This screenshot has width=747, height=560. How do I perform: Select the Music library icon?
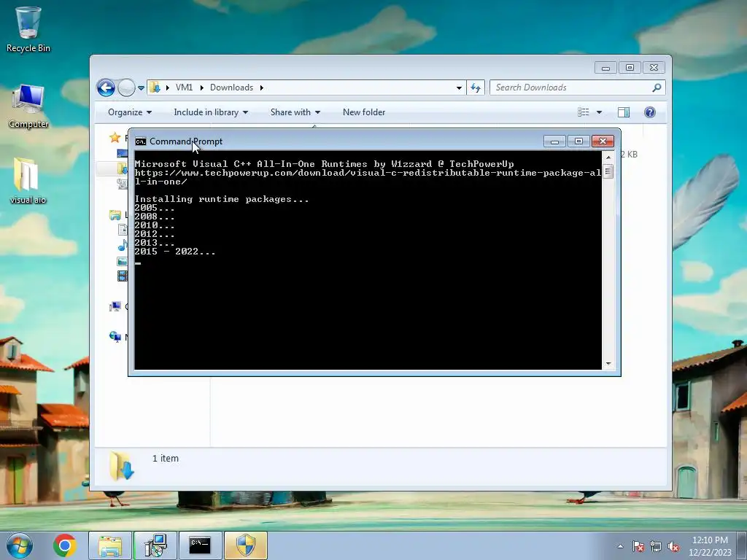point(123,246)
